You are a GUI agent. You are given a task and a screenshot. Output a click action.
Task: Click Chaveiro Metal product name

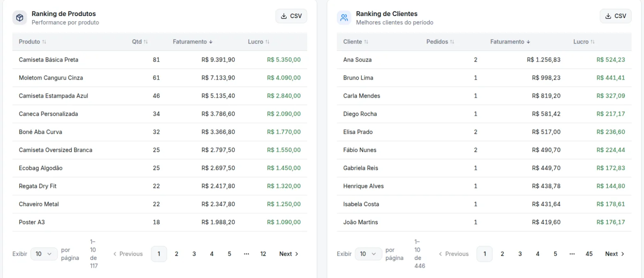tap(39, 204)
